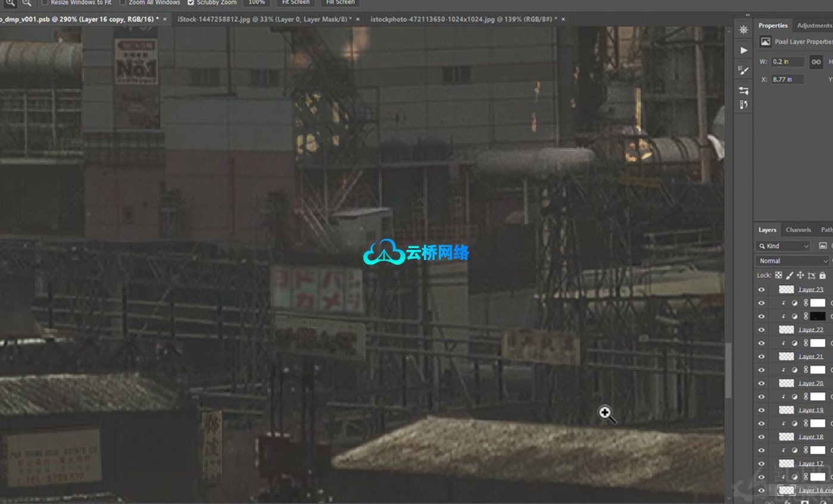Select the Zoom Out magnifier option
The height and width of the screenshot is (504, 833).
pos(27,2)
